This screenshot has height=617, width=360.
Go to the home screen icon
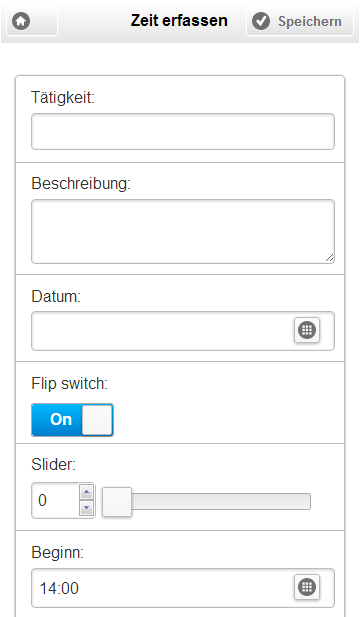(x=21, y=21)
